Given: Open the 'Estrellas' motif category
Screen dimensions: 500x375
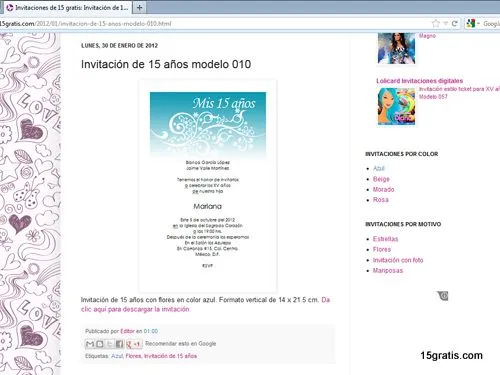Looking at the screenshot, I should pos(385,239).
